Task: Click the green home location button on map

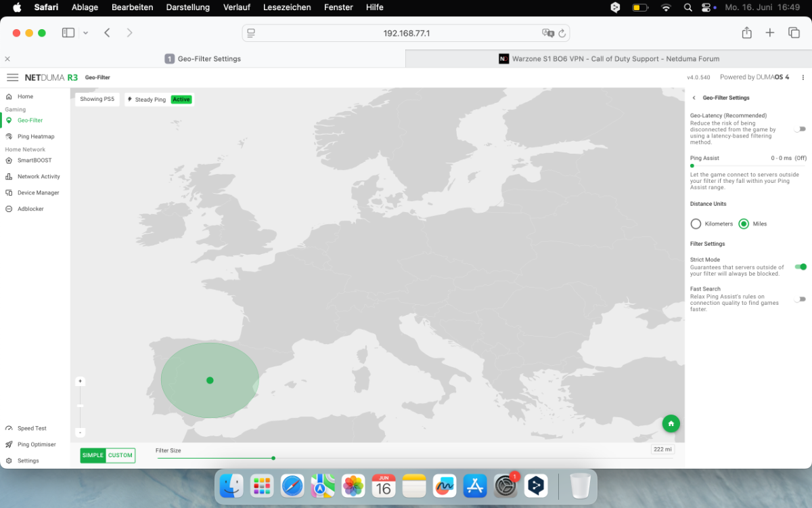Action: click(x=671, y=423)
